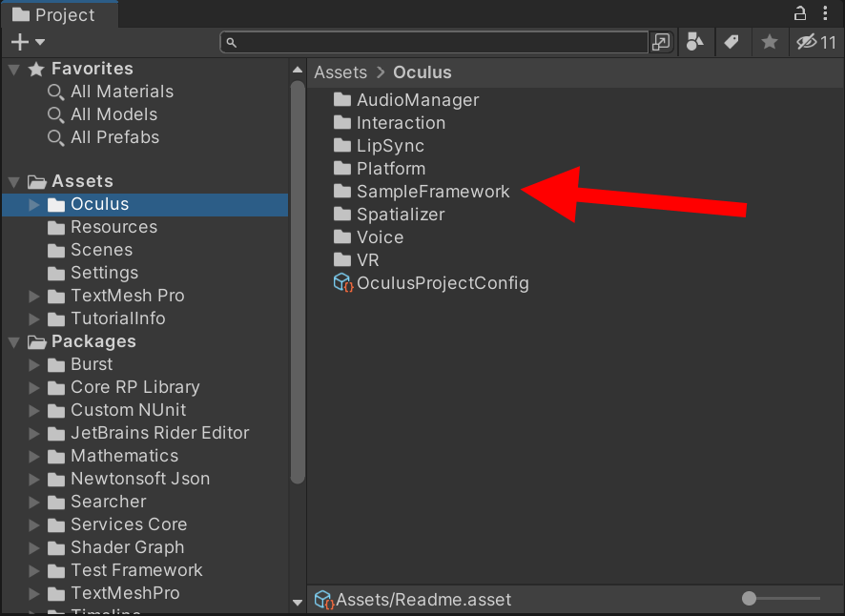Expand the Burst package
This screenshot has width=845, height=616.
[34, 365]
